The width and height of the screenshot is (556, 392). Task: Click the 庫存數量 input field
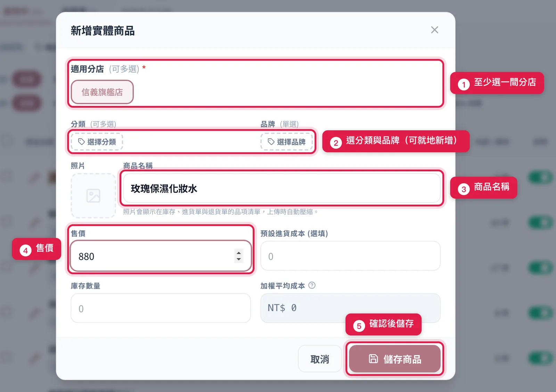[x=161, y=308]
